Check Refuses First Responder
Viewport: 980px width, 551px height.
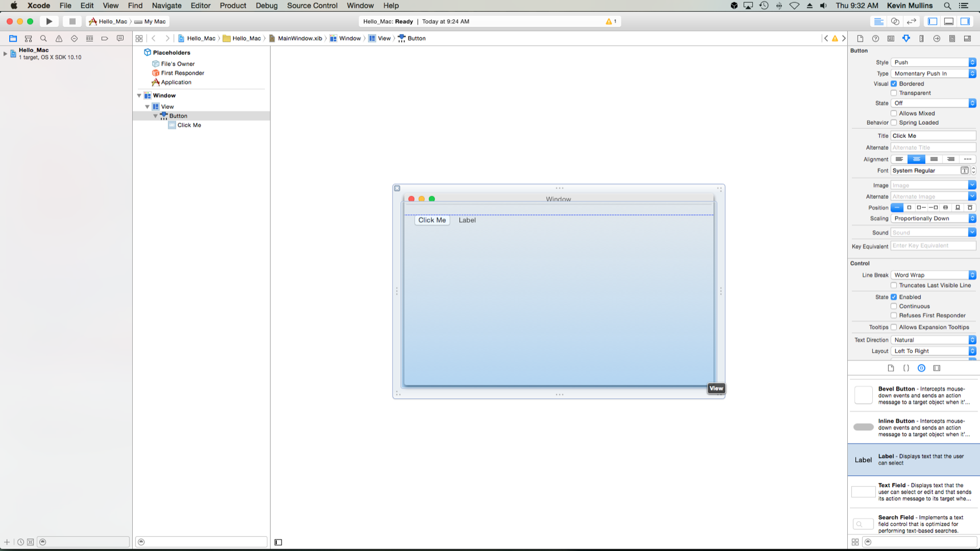[x=894, y=315]
